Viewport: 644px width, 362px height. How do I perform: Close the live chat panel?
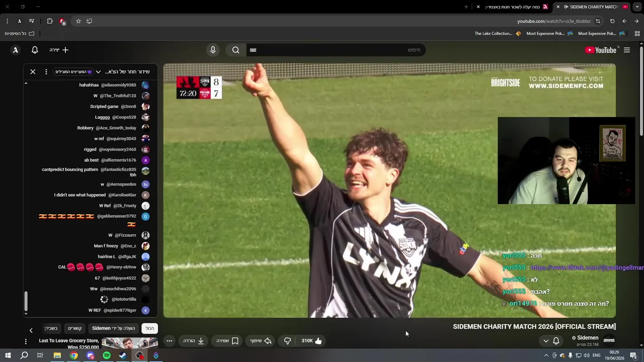33,72
